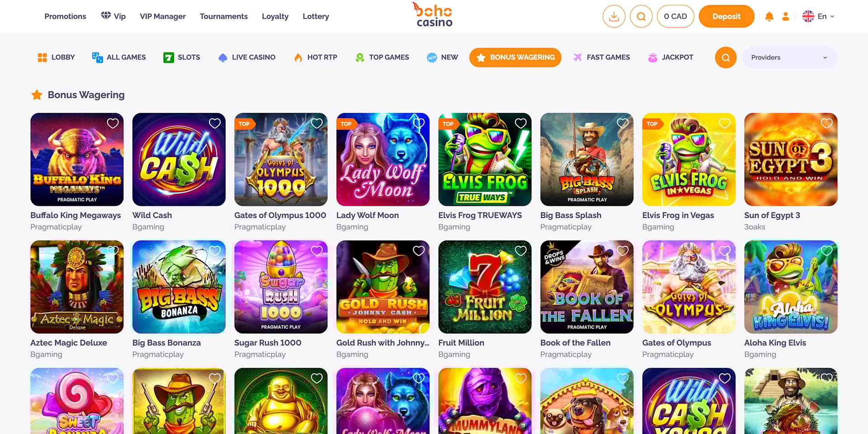The width and height of the screenshot is (868, 434).
Task: Favorite Buffalo King Megaways with heart
Action: coord(113,123)
